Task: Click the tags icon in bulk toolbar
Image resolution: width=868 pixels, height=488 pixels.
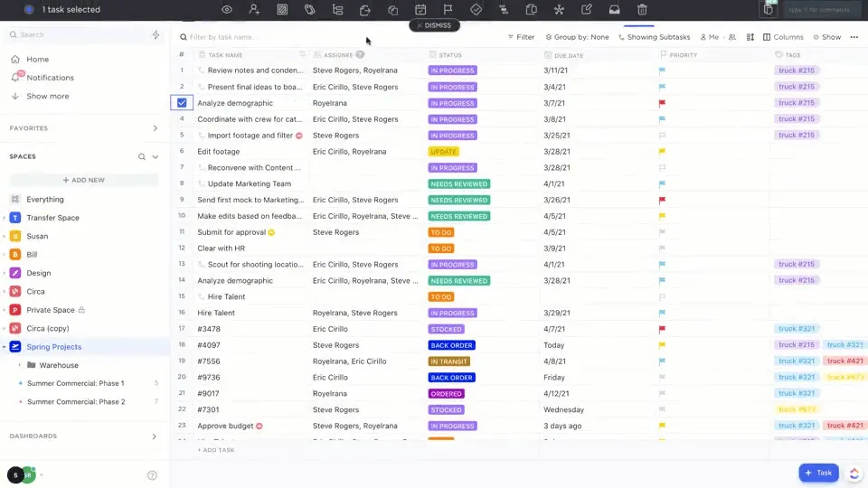Action: pyautogui.click(x=309, y=9)
